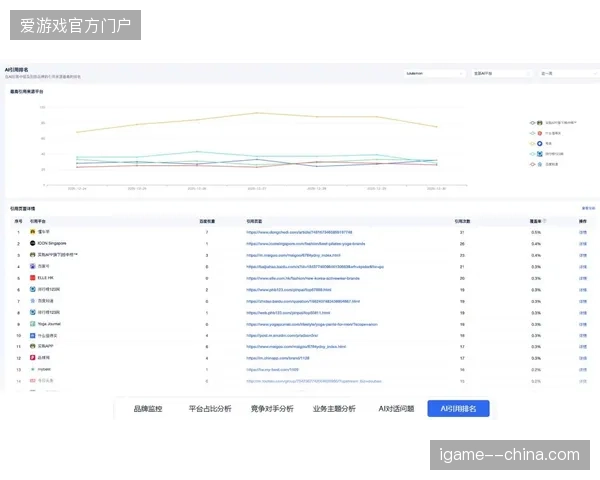Open the 近一周 time range dropdown

coord(569,73)
